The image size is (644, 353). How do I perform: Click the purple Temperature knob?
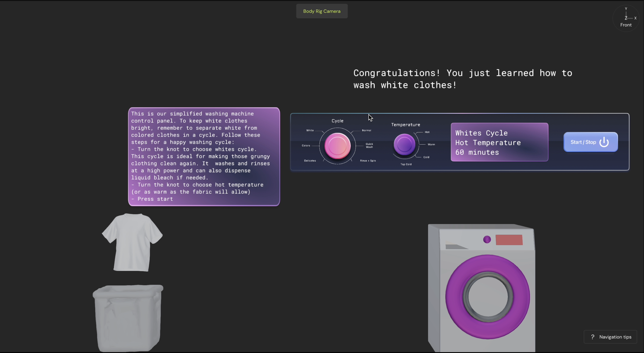coord(404,144)
